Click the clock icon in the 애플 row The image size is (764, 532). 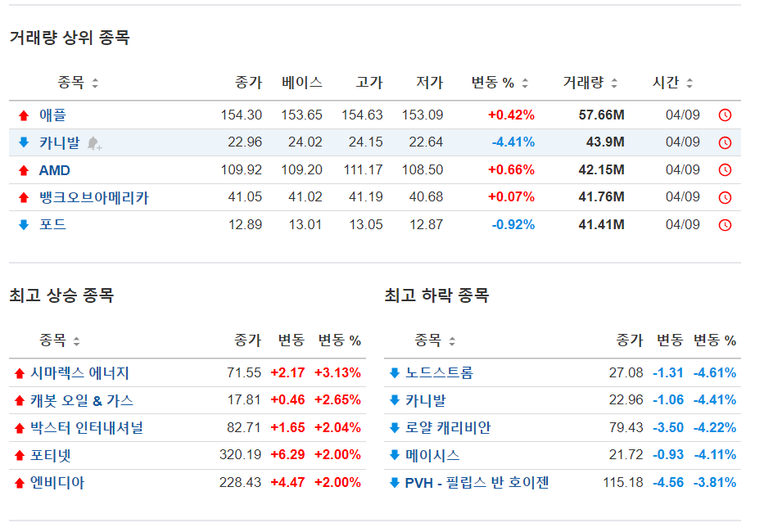click(725, 115)
